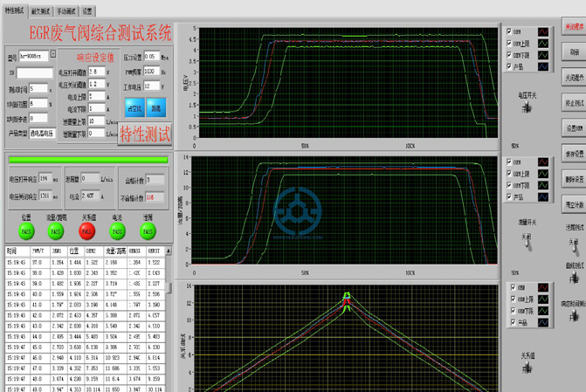The height and width of the screenshot is (392, 586).
Task: Open the 型号 model dropdown arrow
Action: pyautogui.click(x=53, y=54)
